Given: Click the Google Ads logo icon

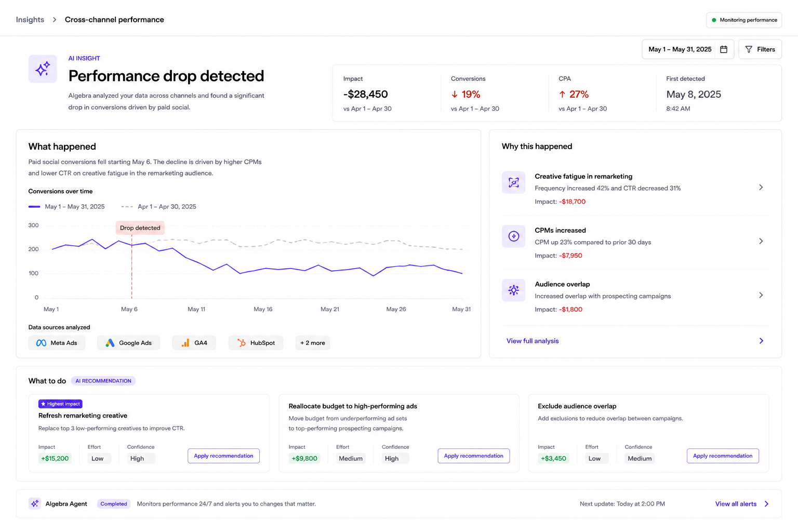Looking at the screenshot, I should click(x=110, y=343).
